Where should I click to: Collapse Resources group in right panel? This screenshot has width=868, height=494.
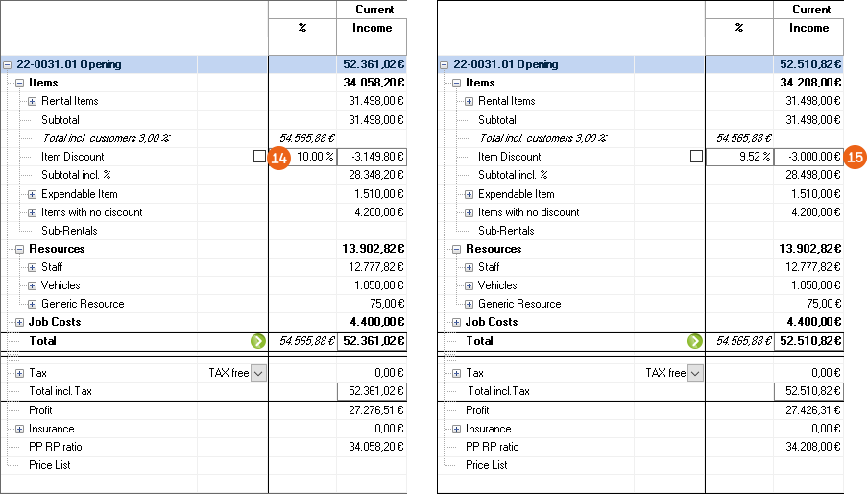click(x=456, y=249)
